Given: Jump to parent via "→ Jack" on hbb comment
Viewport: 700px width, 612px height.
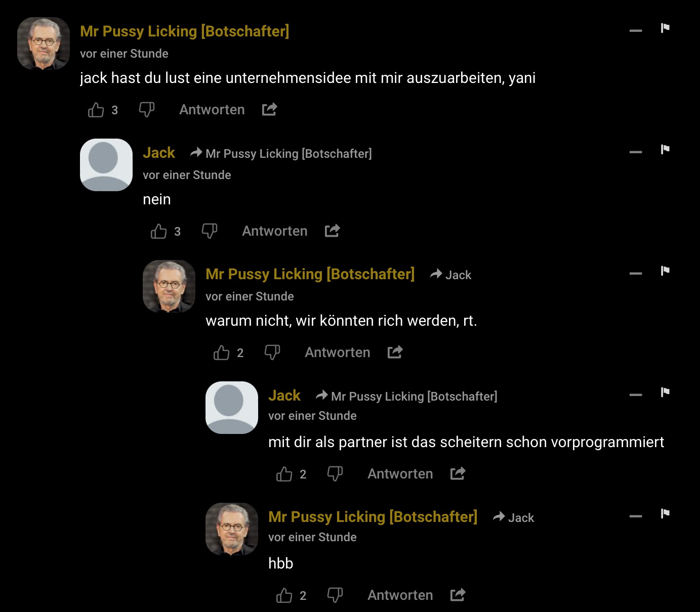Looking at the screenshot, I should [514, 517].
